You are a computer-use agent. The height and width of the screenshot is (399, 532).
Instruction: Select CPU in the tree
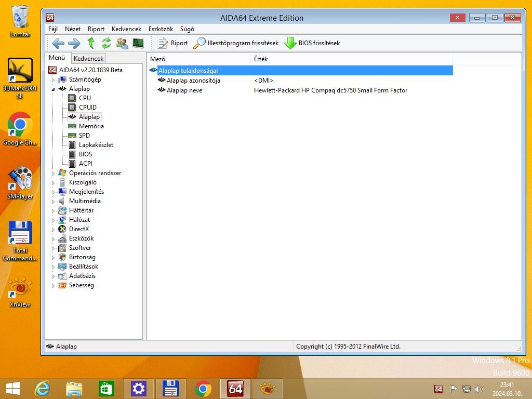click(85, 98)
